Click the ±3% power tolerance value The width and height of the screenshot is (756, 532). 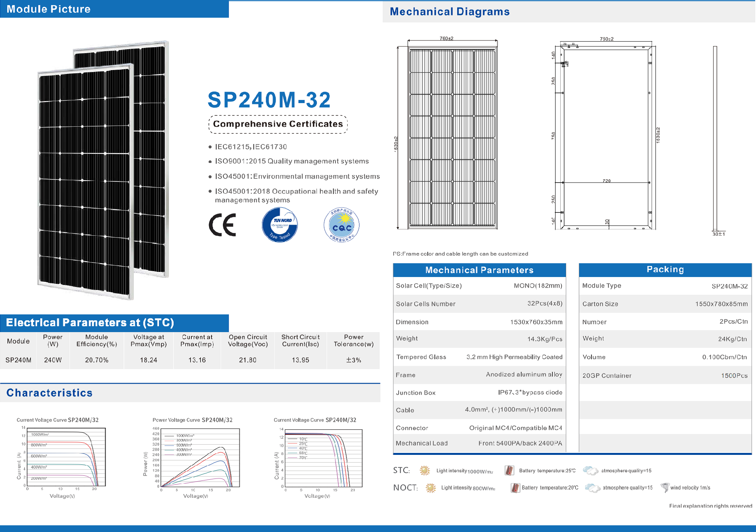[354, 360]
